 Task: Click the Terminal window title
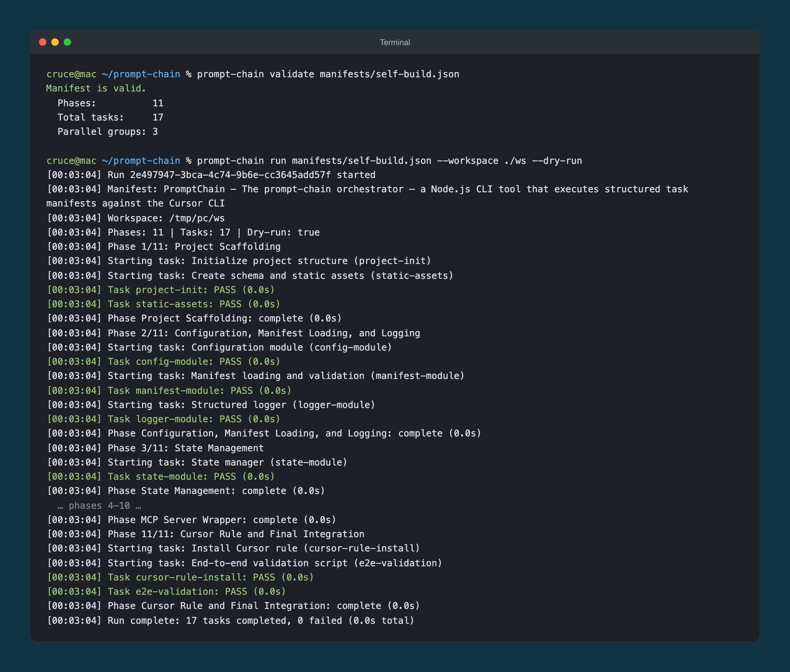pos(395,42)
